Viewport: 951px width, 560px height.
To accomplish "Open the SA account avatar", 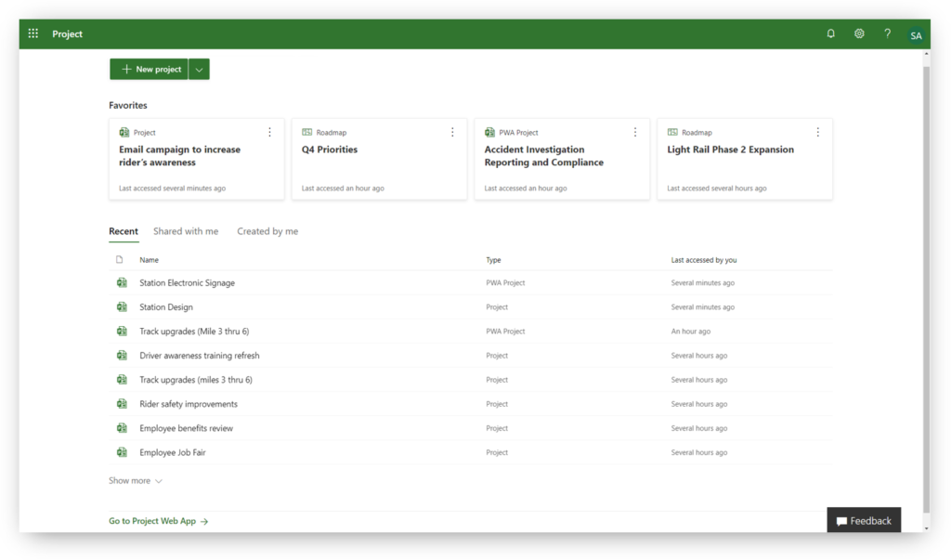I will [916, 35].
